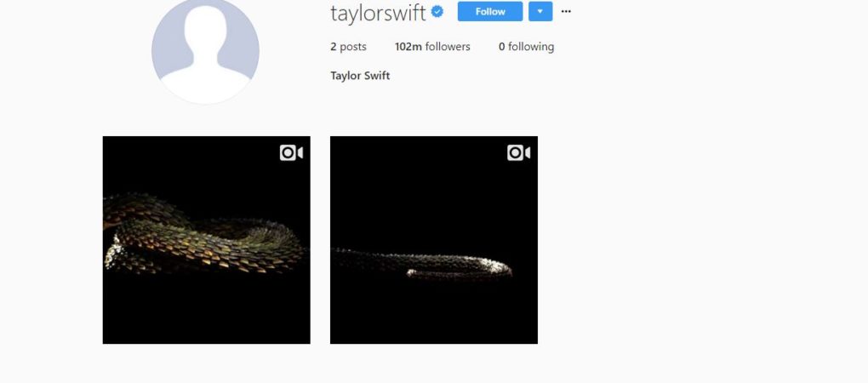
Task: Click the blue verified badge
Action: (x=437, y=12)
